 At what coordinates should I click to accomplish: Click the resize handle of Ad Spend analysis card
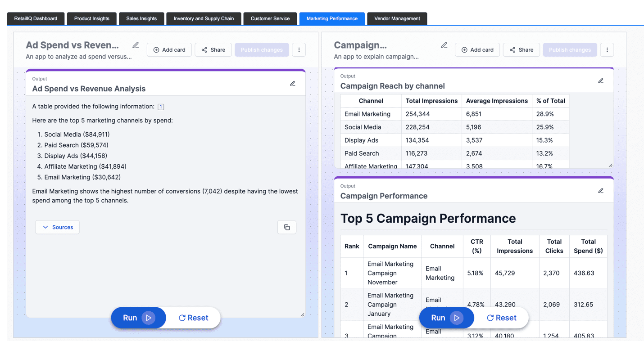coord(302,314)
